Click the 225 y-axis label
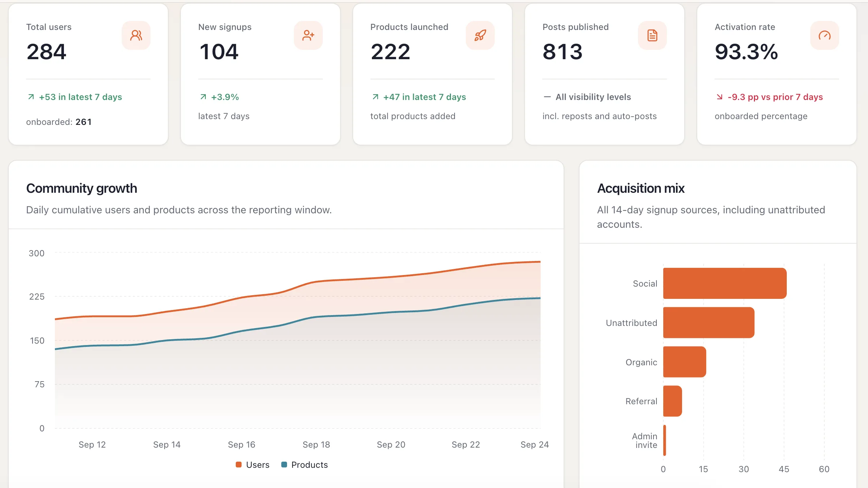Image resolution: width=868 pixels, height=488 pixels. pos(36,297)
